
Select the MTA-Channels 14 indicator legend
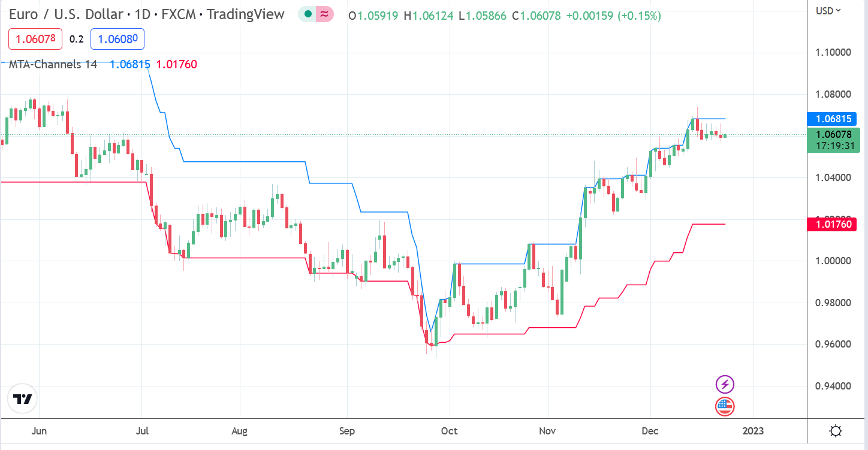point(53,64)
